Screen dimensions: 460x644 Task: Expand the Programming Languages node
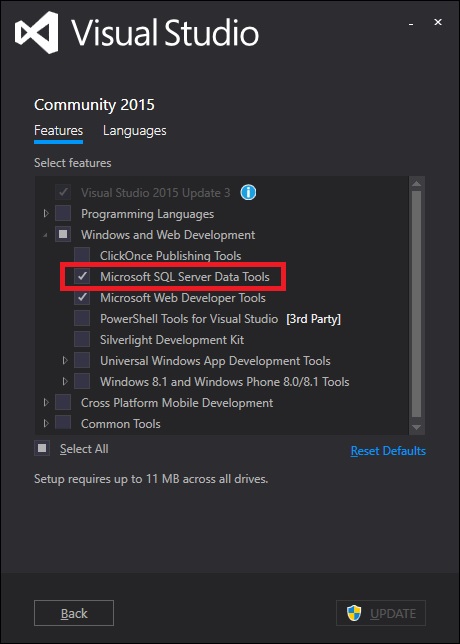(x=46, y=214)
